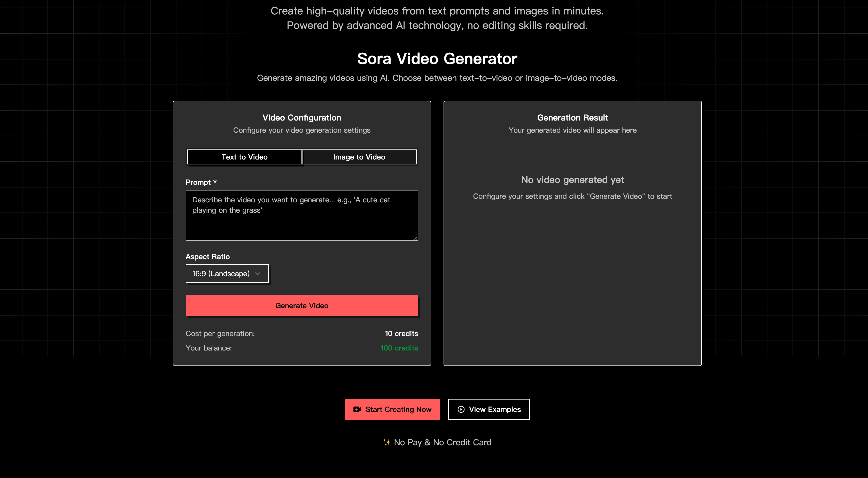The height and width of the screenshot is (478, 868).
Task: Click the video camera icon on Start Creating Now
Action: [357, 409]
